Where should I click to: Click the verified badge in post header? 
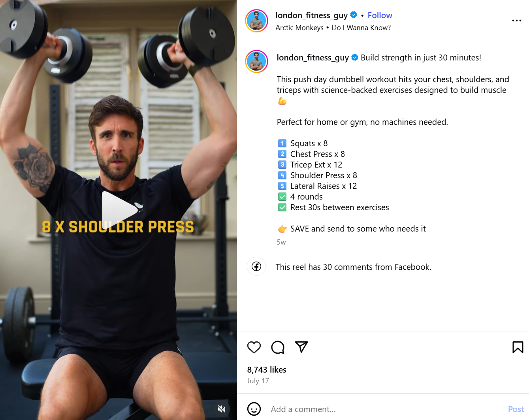354,15
